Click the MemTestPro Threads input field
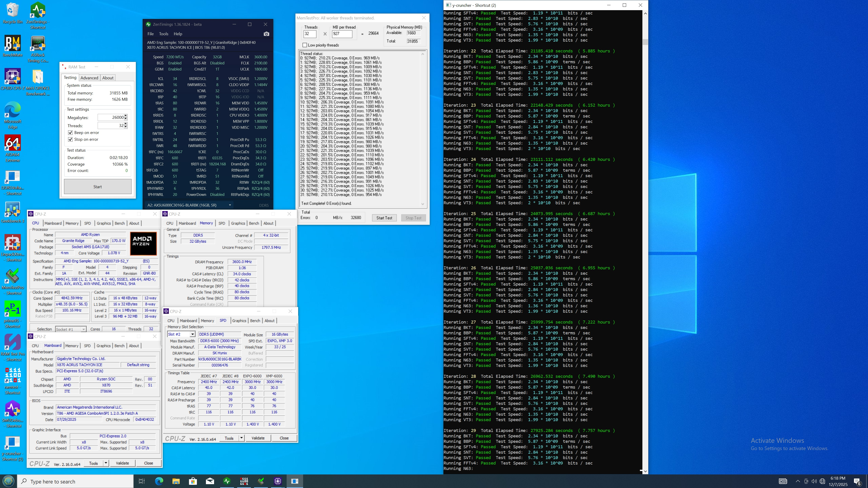The image size is (868, 488). coord(310,34)
